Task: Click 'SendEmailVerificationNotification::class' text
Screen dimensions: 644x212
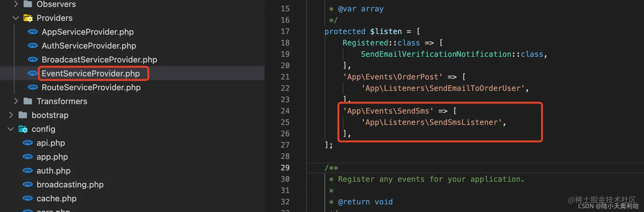Action: point(452,54)
